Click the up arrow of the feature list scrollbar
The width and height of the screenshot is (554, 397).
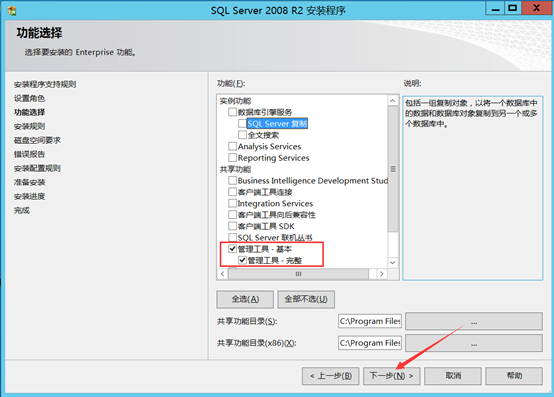pyautogui.click(x=393, y=101)
